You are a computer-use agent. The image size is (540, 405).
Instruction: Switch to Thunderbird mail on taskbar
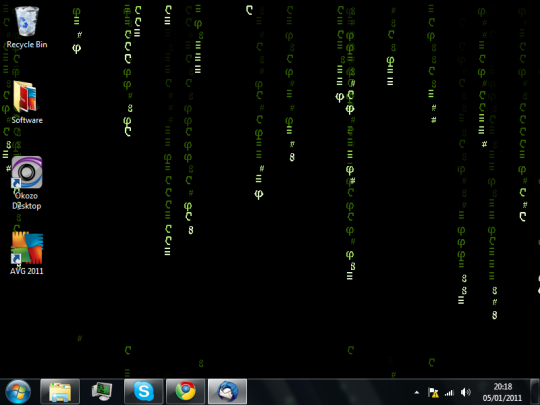tap(228, 392)
